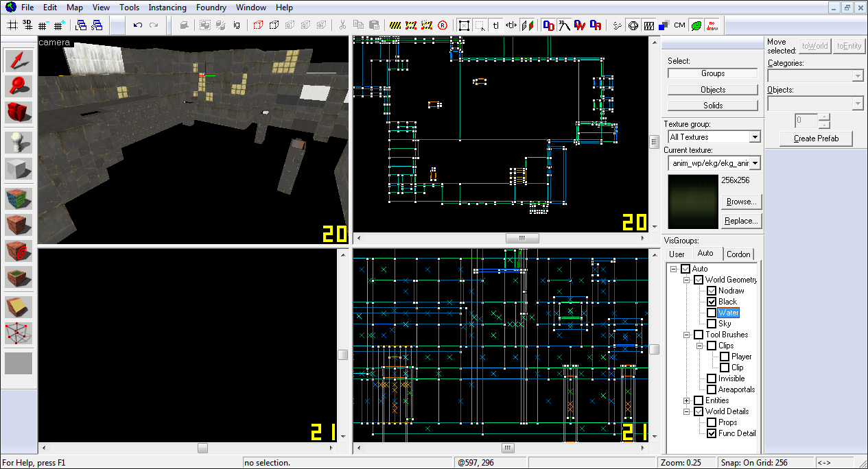
Task: Open the Instancing menu
Action: (x=167, y=8)
